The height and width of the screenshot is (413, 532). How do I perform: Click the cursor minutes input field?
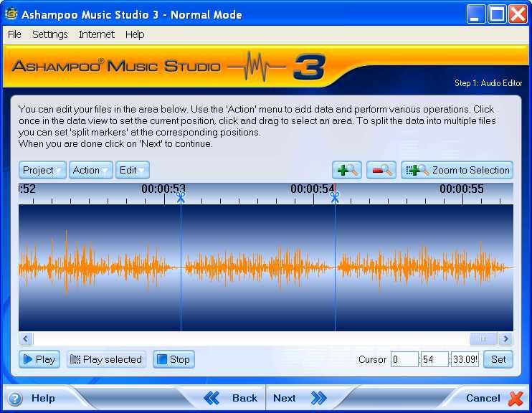(x=404, y=359)
